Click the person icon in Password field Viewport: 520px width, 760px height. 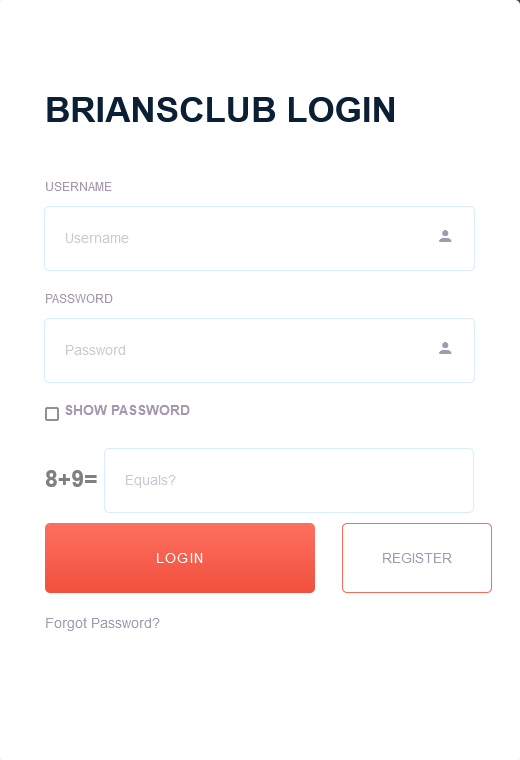[x=445, y=348]
